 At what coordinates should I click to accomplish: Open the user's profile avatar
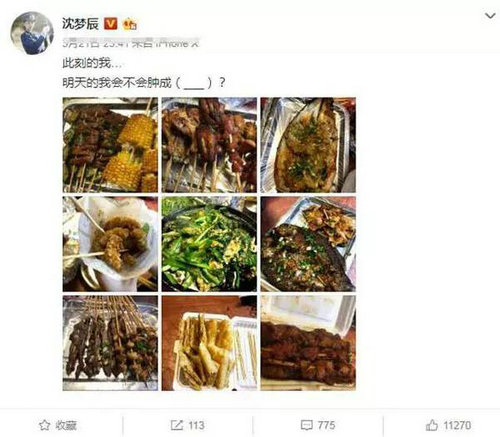[x=32, y=33]
